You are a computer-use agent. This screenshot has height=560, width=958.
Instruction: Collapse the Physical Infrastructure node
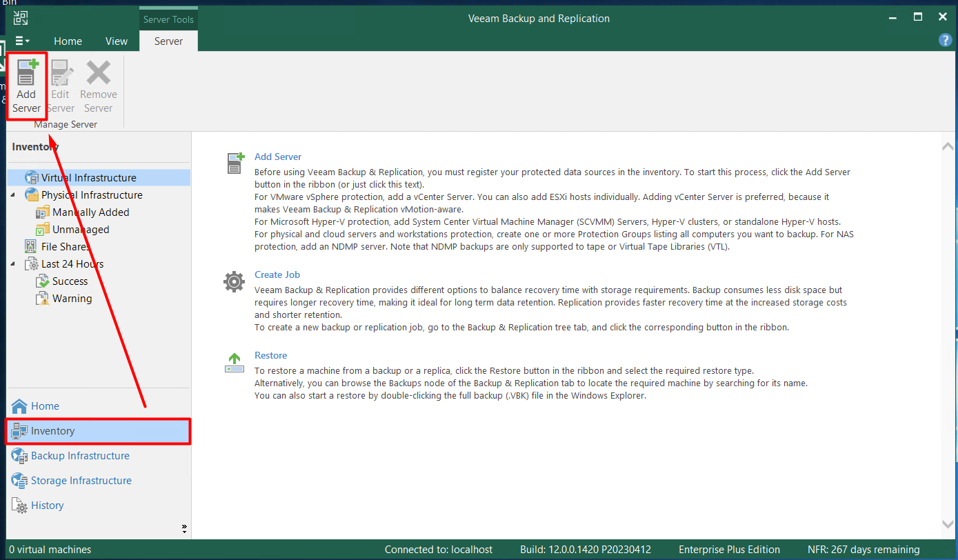click(x=13, y=194)
